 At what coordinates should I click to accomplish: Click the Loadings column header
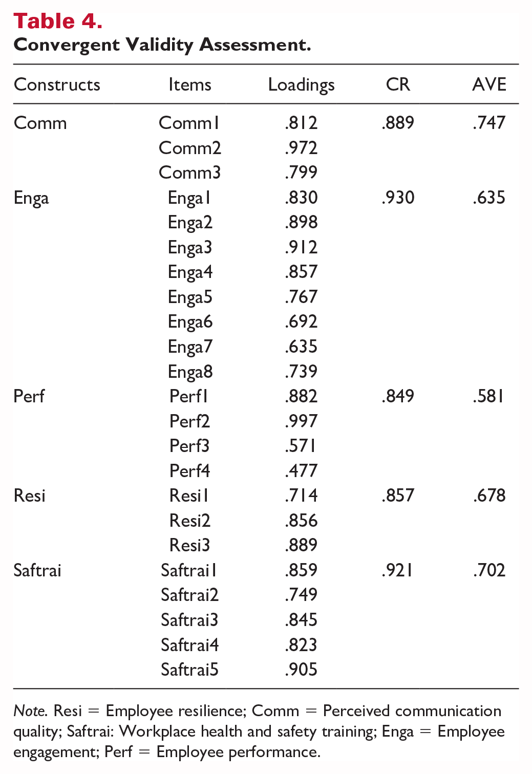click(x=302, y=85)
